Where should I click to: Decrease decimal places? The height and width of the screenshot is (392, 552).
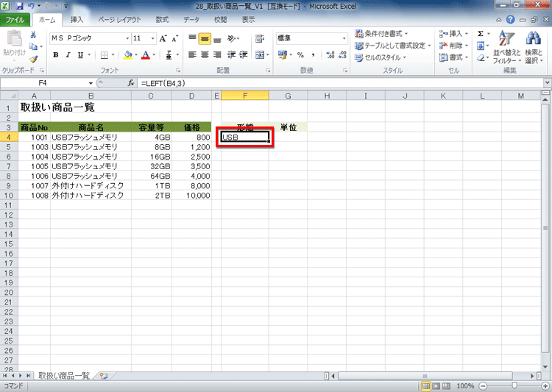point(342,55)
